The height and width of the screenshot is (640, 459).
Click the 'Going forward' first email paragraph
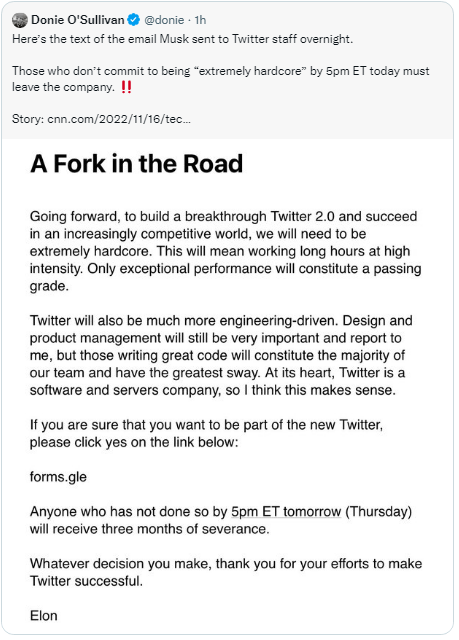[x=225, y=251]
